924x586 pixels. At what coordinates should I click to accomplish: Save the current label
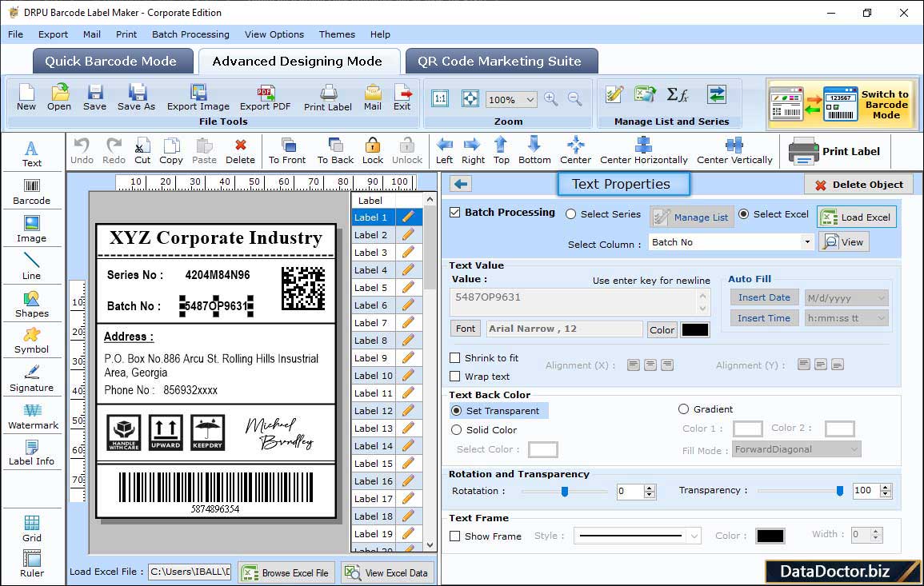[94, 98]
